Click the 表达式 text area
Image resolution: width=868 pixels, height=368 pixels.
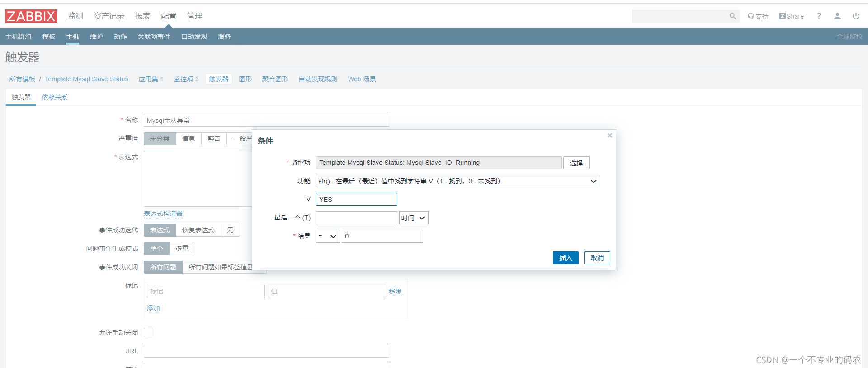(198, 179)
